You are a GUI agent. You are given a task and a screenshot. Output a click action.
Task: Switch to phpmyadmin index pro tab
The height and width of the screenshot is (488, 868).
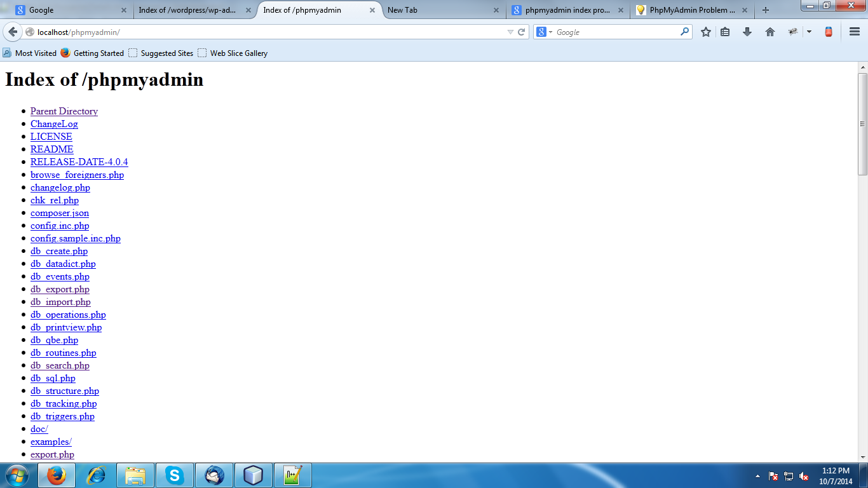click(x=567, y=10)
